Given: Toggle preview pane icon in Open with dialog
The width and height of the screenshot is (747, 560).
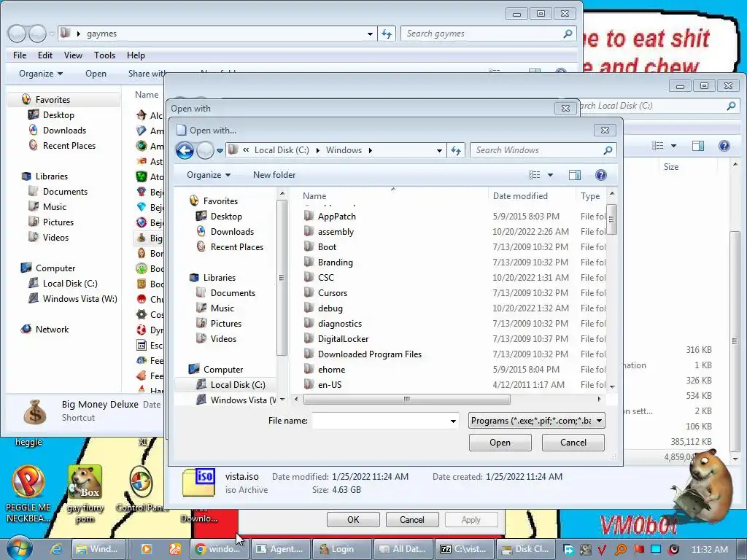Looking at the screenshot, I should (575, 175).
